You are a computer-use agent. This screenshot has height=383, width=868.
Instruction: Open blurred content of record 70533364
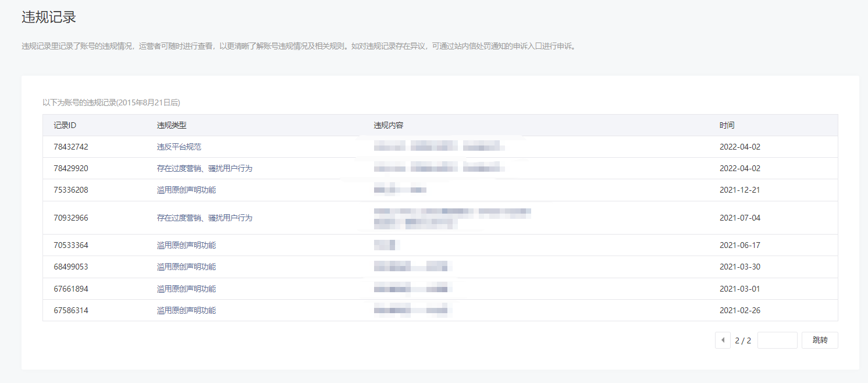385,245
